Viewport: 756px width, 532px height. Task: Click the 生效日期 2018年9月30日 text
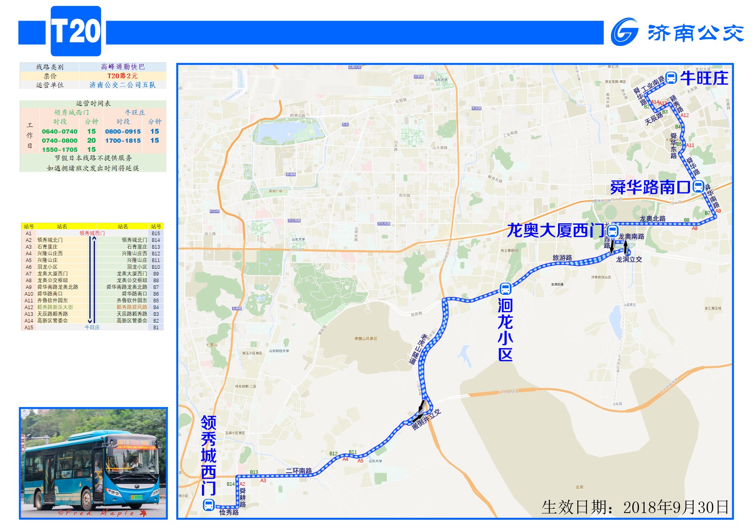(635, 507)
